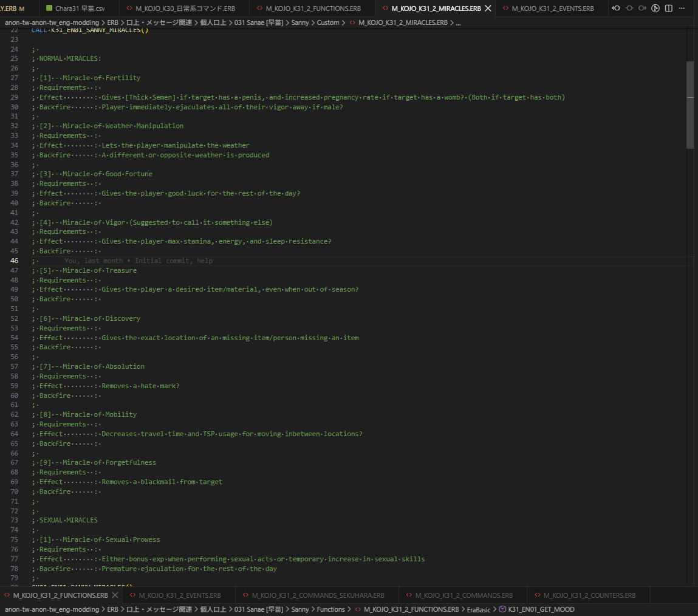
Task: Open the editor More Actions ellipsis
Action: [682, 9]
